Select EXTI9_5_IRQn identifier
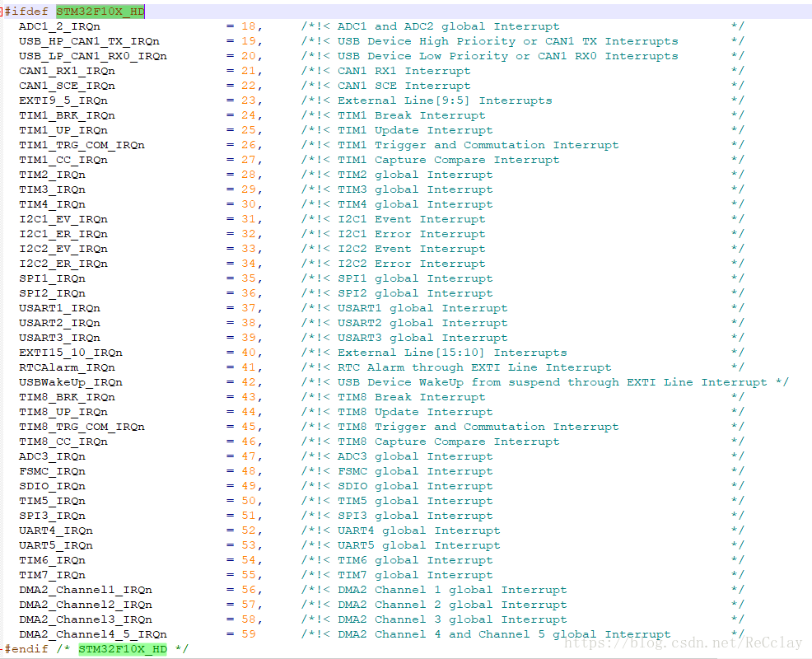Image resolution: width=812 pixels, height=659 pixels. [x=63, y=100]
